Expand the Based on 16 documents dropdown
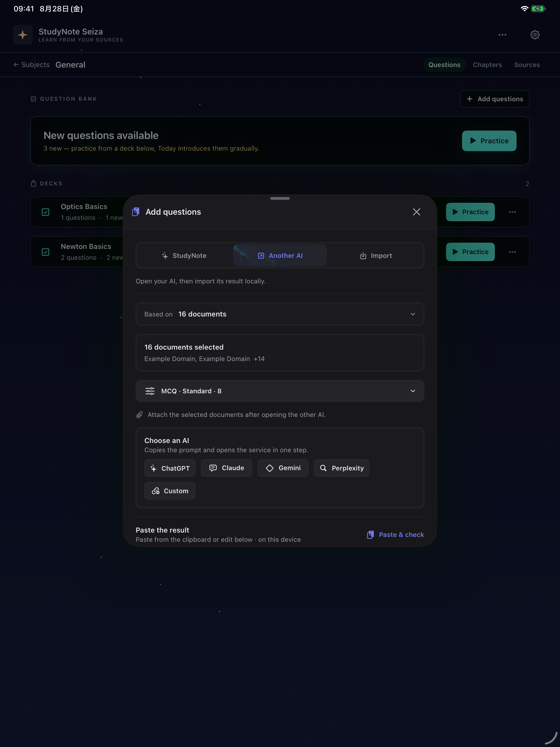The image size is (560, 747). [280, 314]
